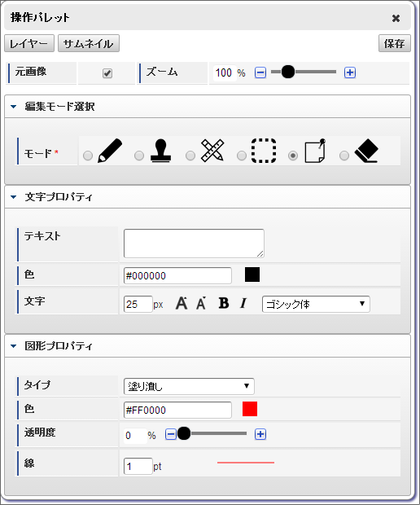Select the radio button beside ruler and pencil
Image resolution: width=420 pixels, height=505 pixels.
coord(190,156)
